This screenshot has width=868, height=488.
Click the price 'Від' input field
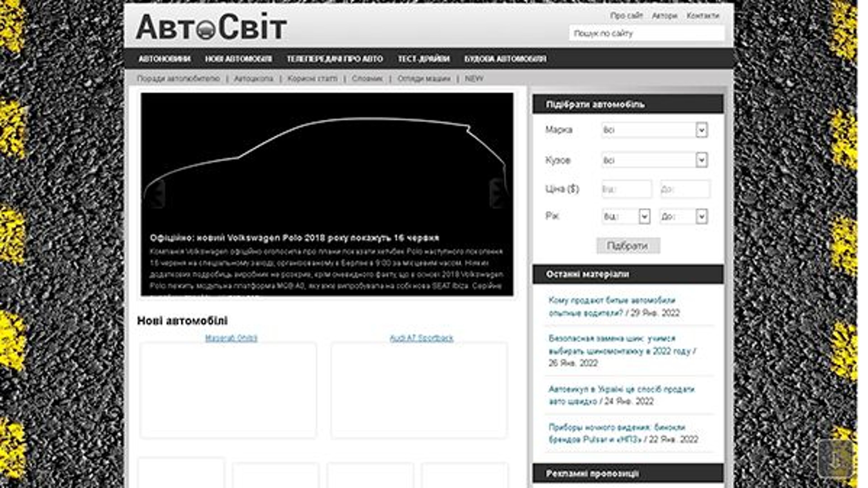(626, 189)
